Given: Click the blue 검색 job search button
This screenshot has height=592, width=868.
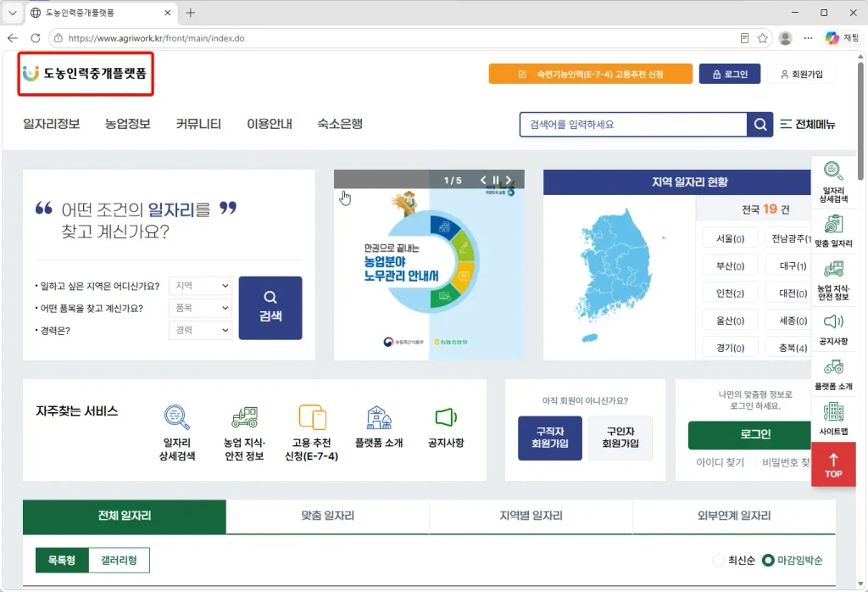Looking at the screenshot, I should point(270,308).
